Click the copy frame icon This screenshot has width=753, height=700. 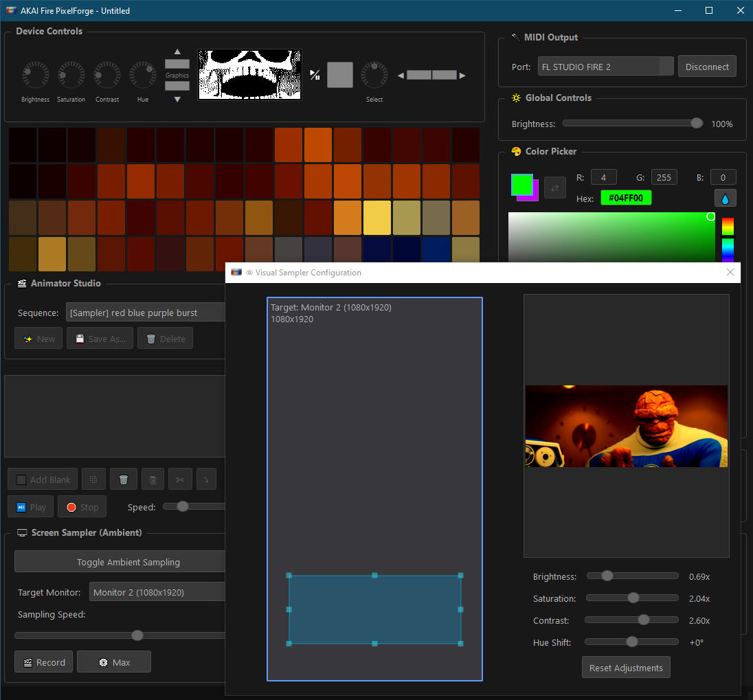[153, 479]
